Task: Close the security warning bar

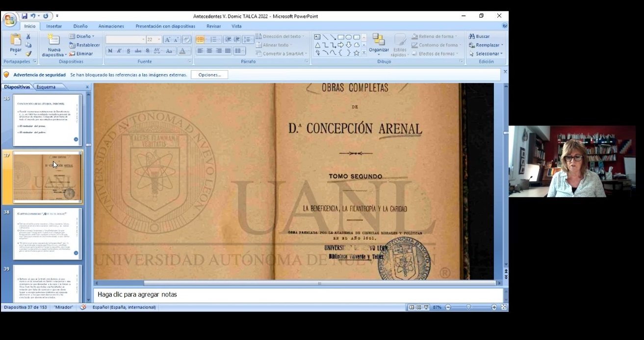Action: point(505,72)
